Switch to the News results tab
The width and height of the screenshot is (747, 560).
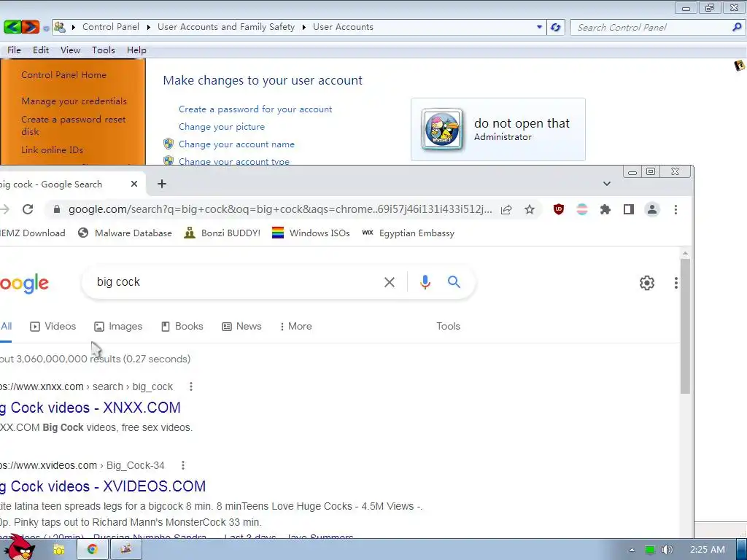coord(241,327)
